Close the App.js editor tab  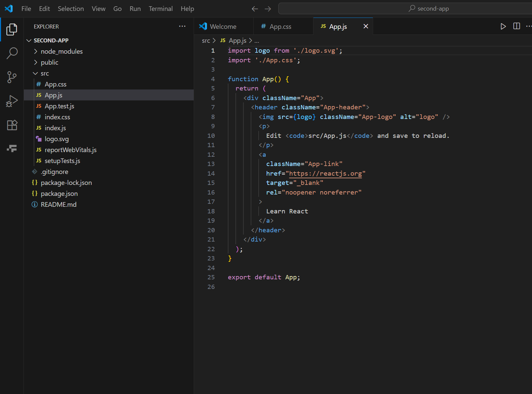(366, 26)
